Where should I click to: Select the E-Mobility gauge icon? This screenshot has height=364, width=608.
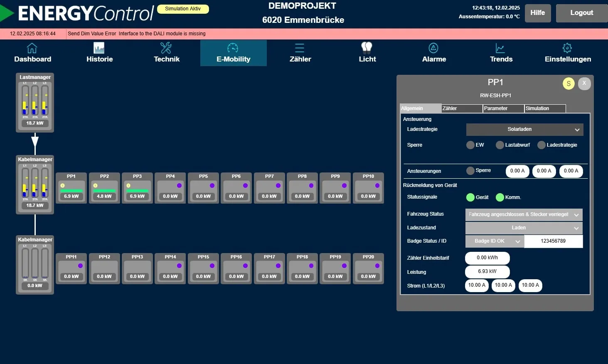[233, 48]
